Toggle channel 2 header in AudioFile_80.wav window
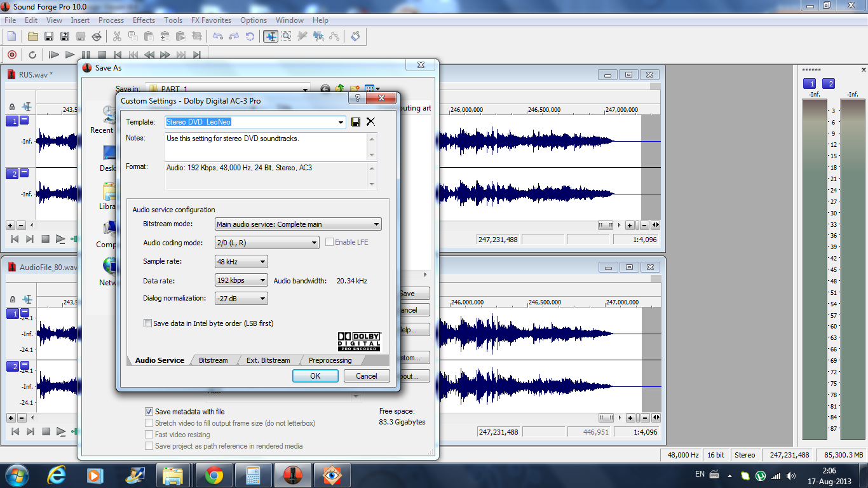This screenshot has width=868, height=488. (12, 366)
